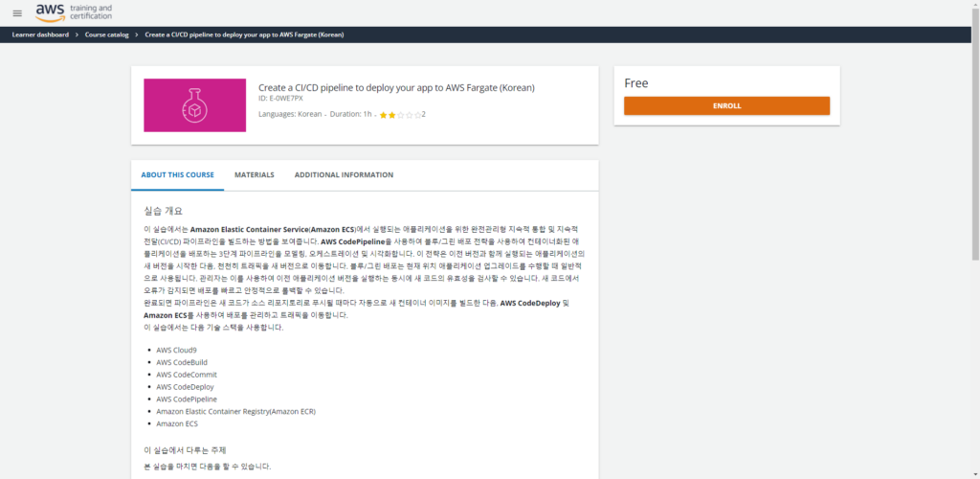Click the second rating star
This screenshot has width=980, height=479.
tap(391, 115)
